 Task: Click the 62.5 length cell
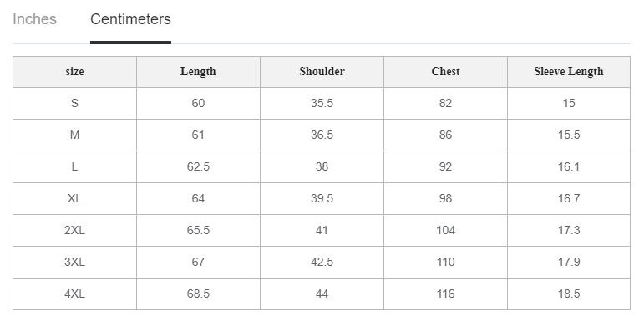point(198,166)
